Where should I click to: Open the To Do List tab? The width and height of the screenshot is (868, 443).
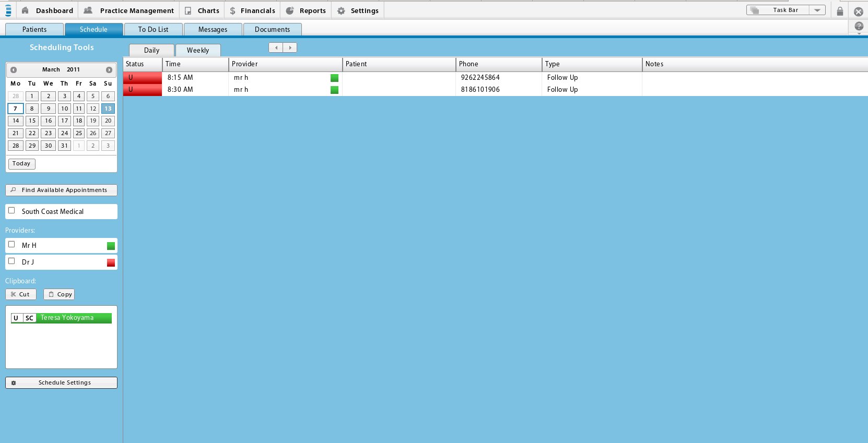[x=153, y=30]
